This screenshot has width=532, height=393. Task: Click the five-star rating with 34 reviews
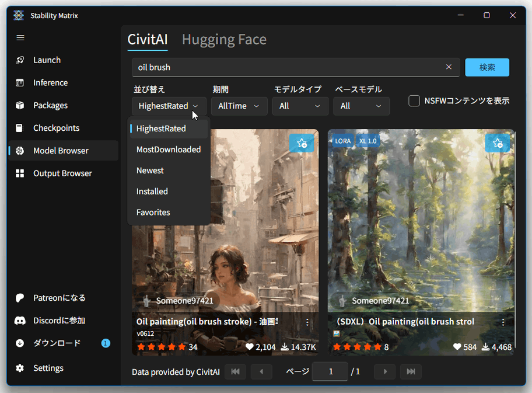tap(167, 347)
